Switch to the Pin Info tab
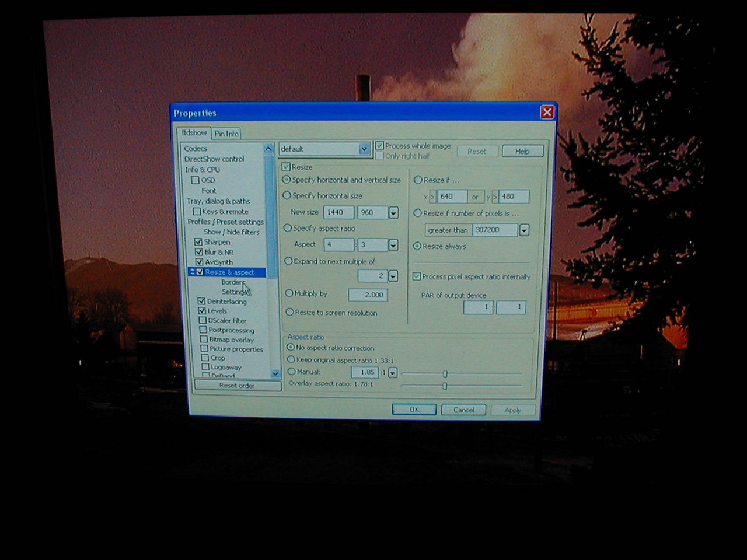This screenshot has width=747, height=560. [226, 134]
